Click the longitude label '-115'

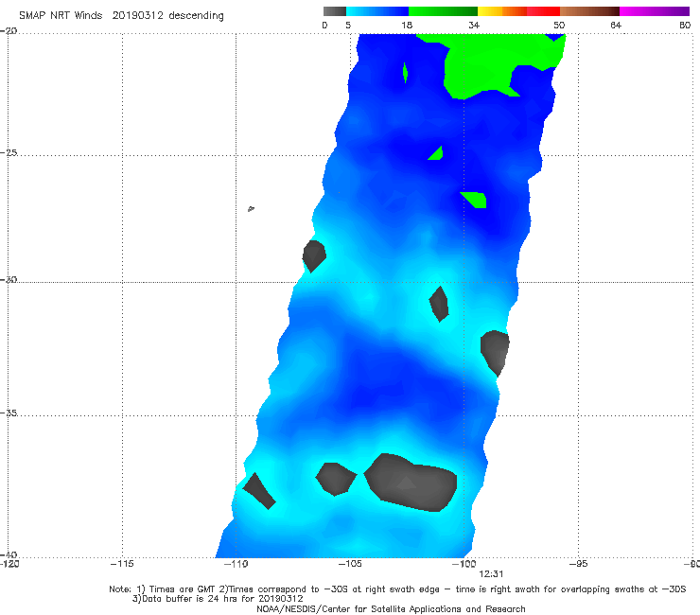click(122, 564)
